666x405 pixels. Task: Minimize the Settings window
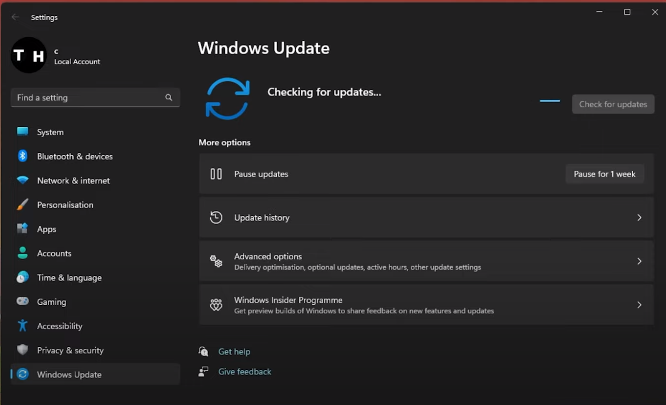pos(599,12)
